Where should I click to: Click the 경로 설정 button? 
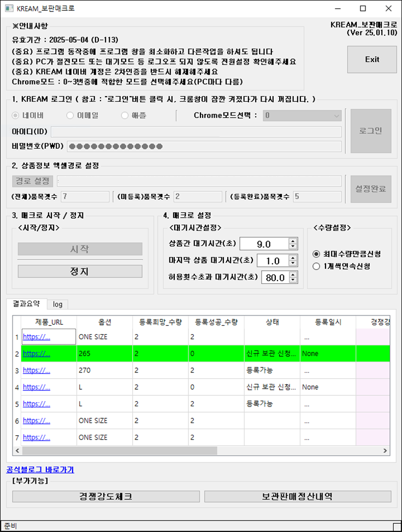(x=33, y=181)
